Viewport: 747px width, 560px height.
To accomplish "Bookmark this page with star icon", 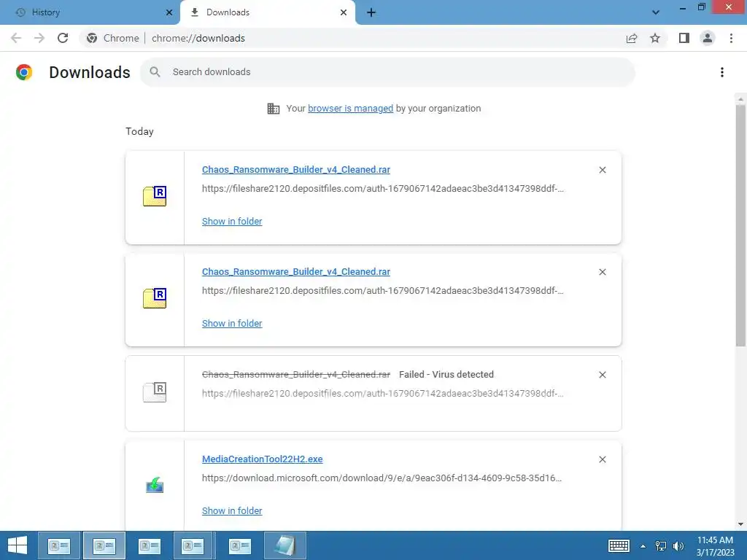I will pos(655,38).
